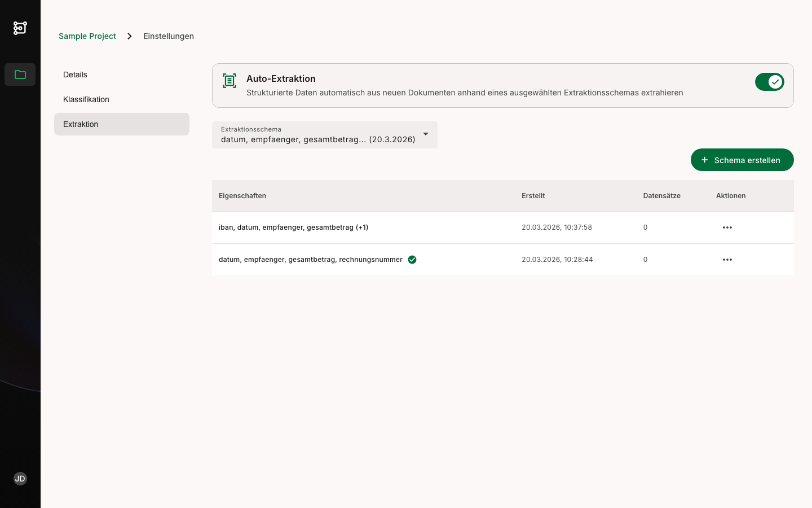Disable the Auto-Extraktion switch
The width and height of the screenshot is (812, 508).
click(769, 82)
